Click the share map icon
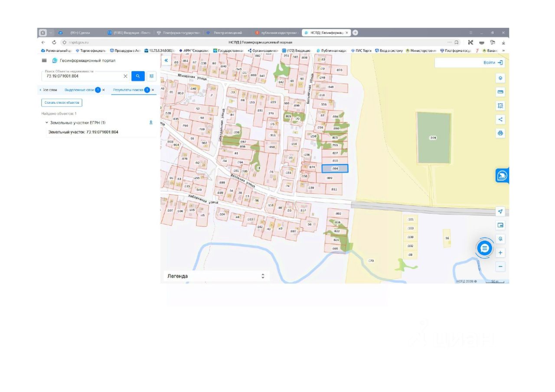The height and width of the screenshot is (392, 555). click(x=500, y=119)
